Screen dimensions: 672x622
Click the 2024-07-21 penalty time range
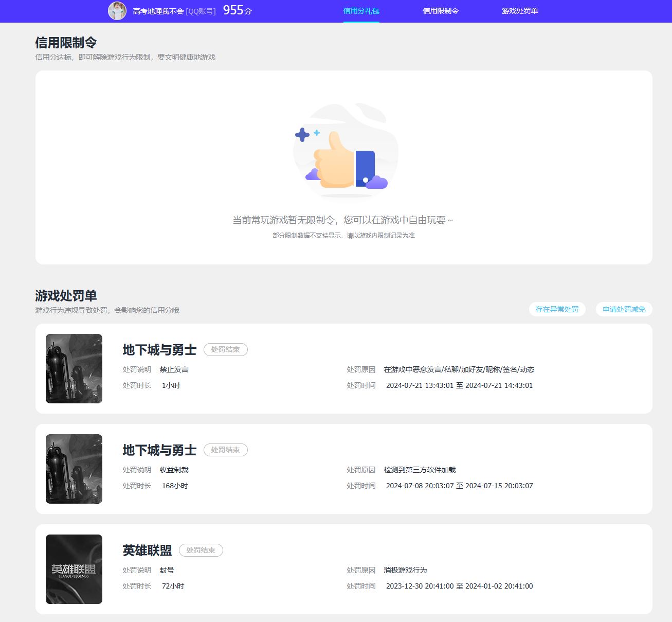(460, 385)
